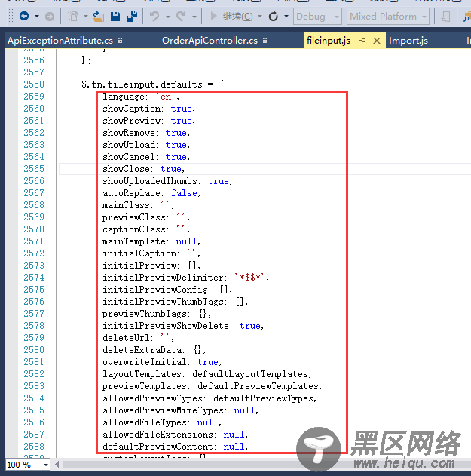Click the 'initialPreviewConfig: []' code line
Image resolution: width=471 pixels, height=476 pixels.
coord(167,290)
